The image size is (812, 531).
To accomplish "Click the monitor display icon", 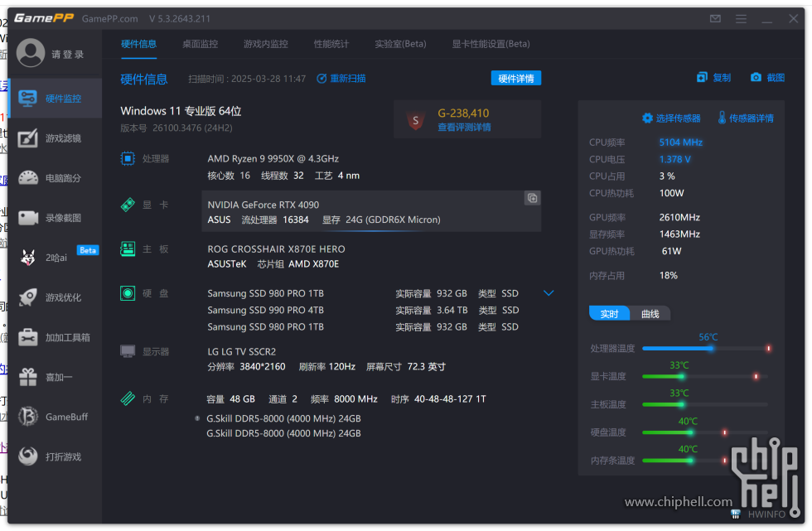I will pos(128,351).
